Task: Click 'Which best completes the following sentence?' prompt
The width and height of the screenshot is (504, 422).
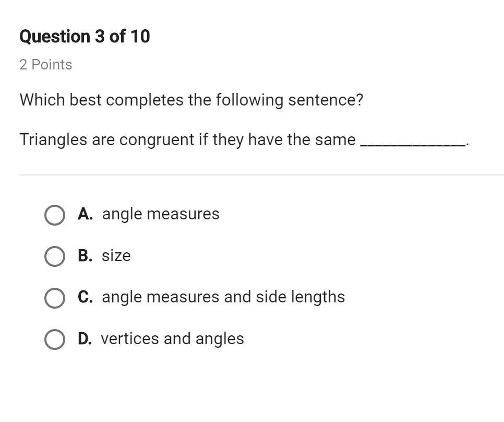Action: [191, 100]
